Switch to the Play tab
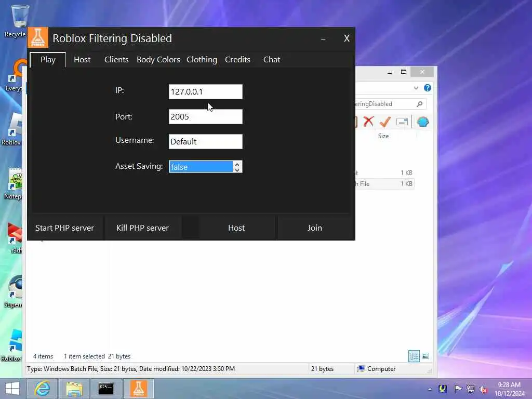 click(48, 60)
